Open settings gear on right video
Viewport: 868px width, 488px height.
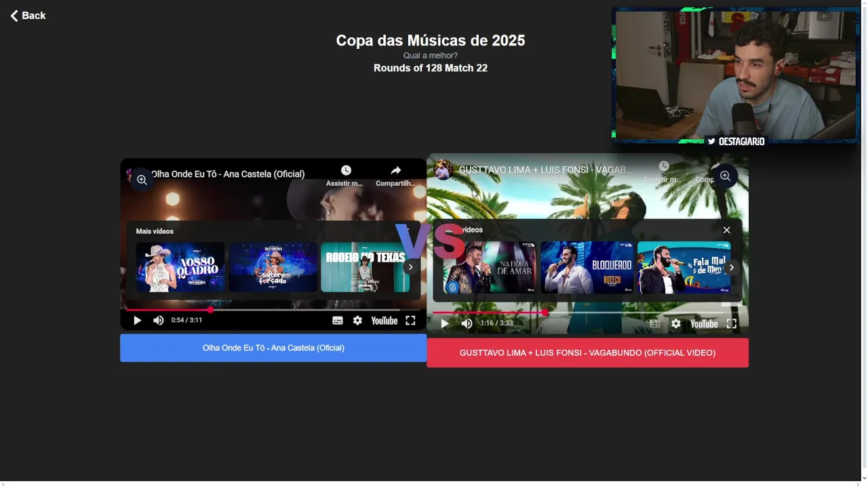coord(676,324)
